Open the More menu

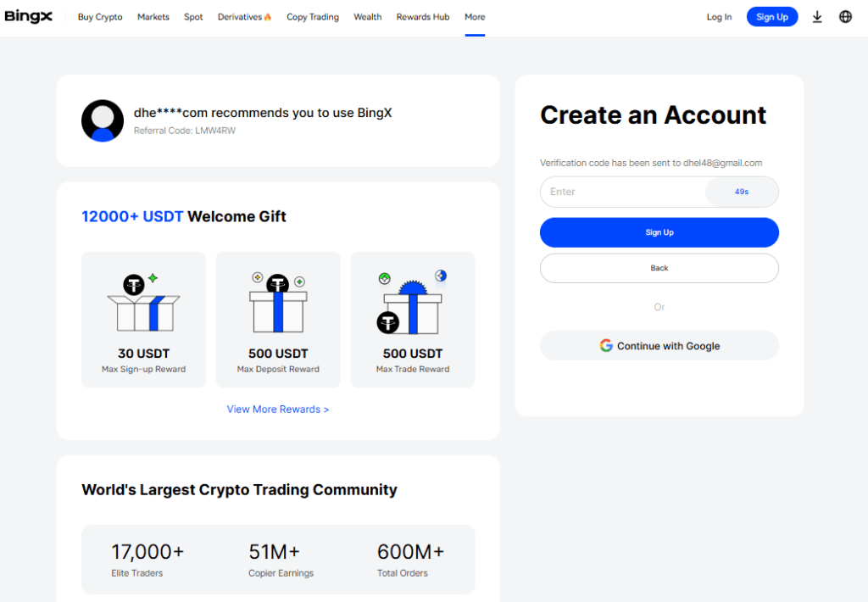(x=475, y=17)
